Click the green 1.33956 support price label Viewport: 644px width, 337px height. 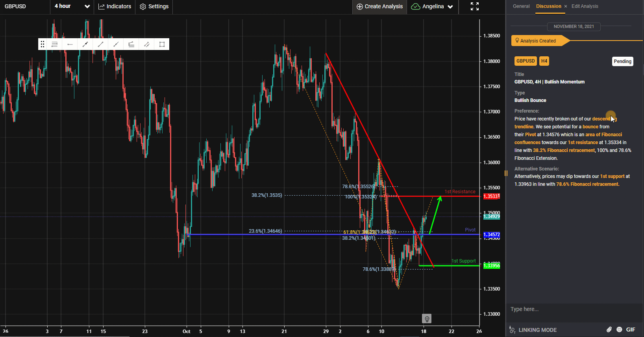[492, 266]
